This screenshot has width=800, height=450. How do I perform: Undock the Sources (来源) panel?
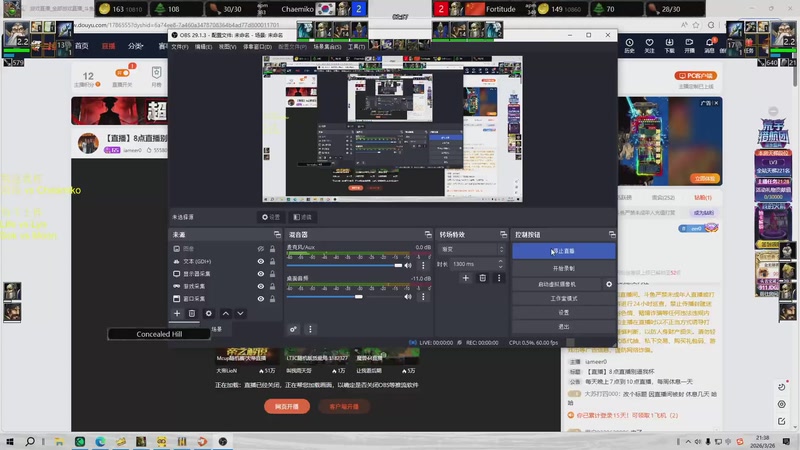pos(277,235)
